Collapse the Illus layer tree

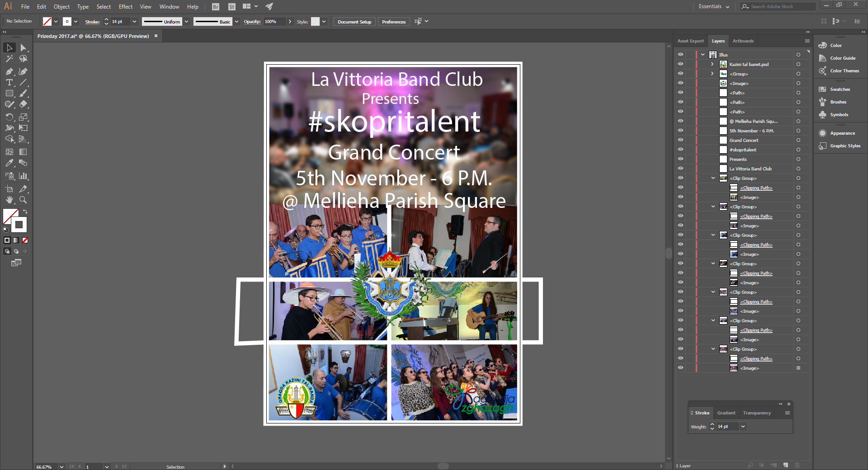(703, 55)
